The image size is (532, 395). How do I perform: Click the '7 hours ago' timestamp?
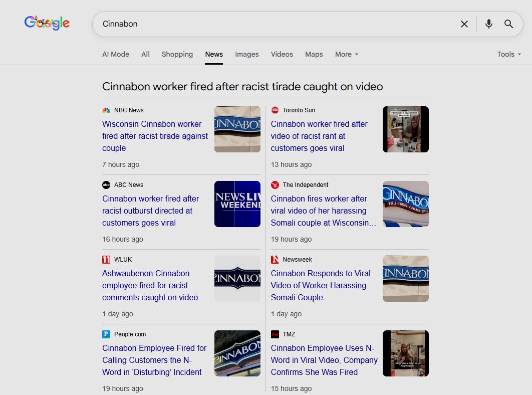pyautogui.click(x=121, y=164)
